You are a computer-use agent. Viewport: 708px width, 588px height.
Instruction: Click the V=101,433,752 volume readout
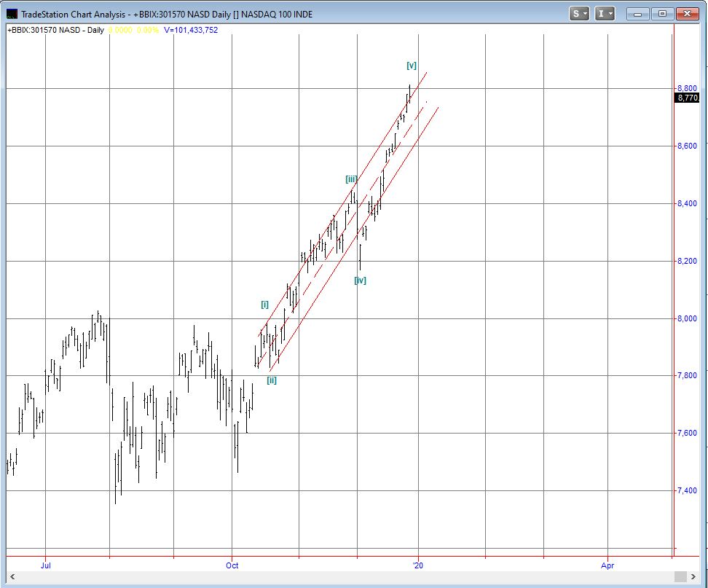191,30
